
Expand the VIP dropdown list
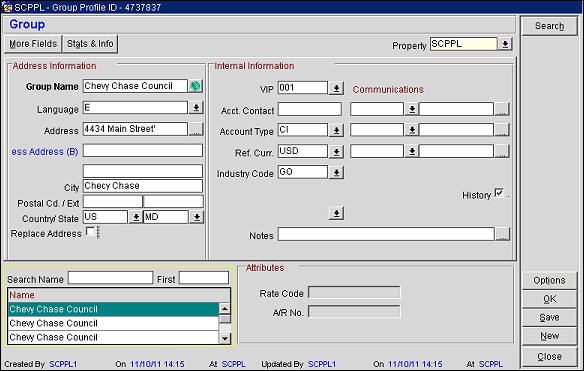(x=336, y=88)
